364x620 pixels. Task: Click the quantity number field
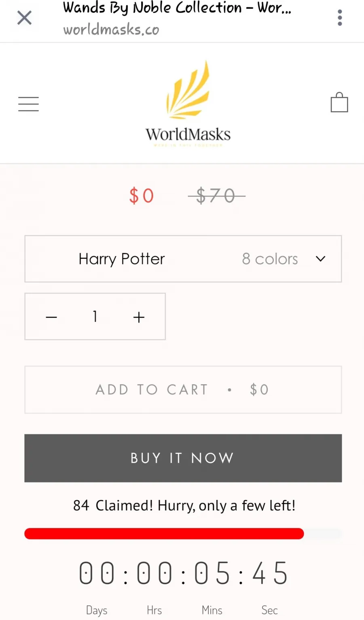(x=95, y=316)
